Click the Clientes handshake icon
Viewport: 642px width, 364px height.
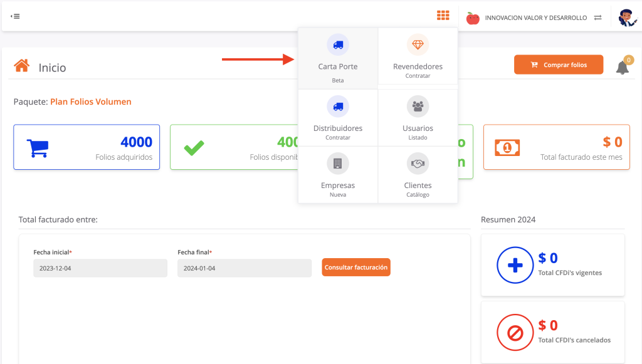pyautogui.click(x=418, y=164)
